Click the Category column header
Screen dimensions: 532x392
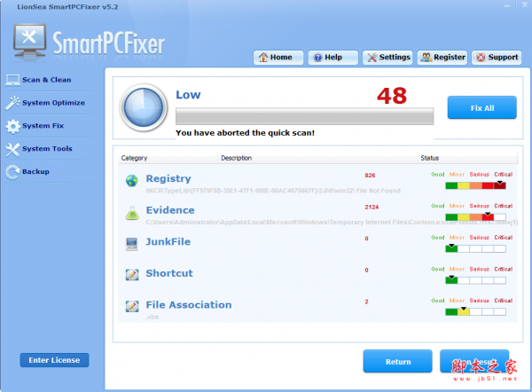(x=134, y=158)
